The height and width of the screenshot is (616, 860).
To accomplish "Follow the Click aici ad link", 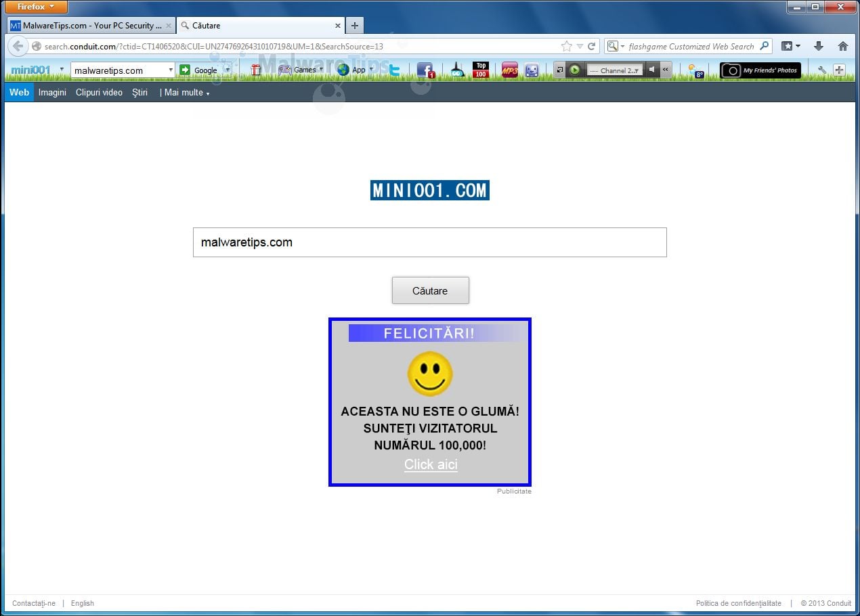I will 431,464.
